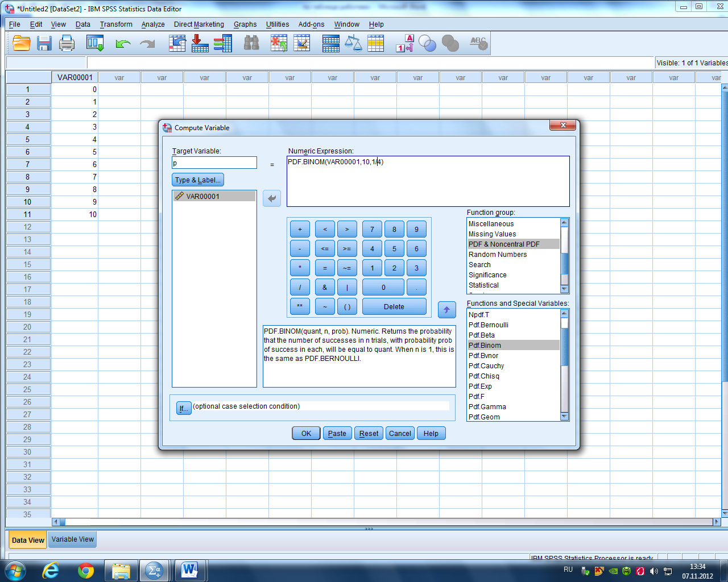Viewport: 728px width, 582px height.
Task: Click the Recall recently used dialogs icon
Action: click(95, 43)
